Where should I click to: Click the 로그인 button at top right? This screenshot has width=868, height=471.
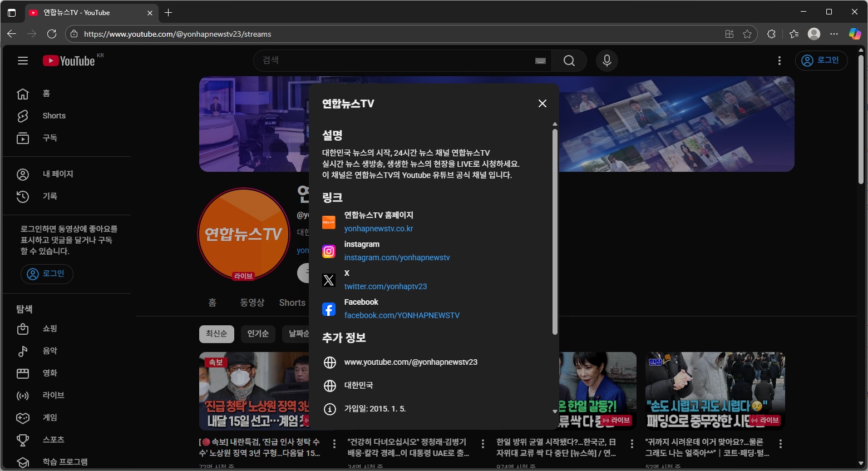[x=821, y=61]
